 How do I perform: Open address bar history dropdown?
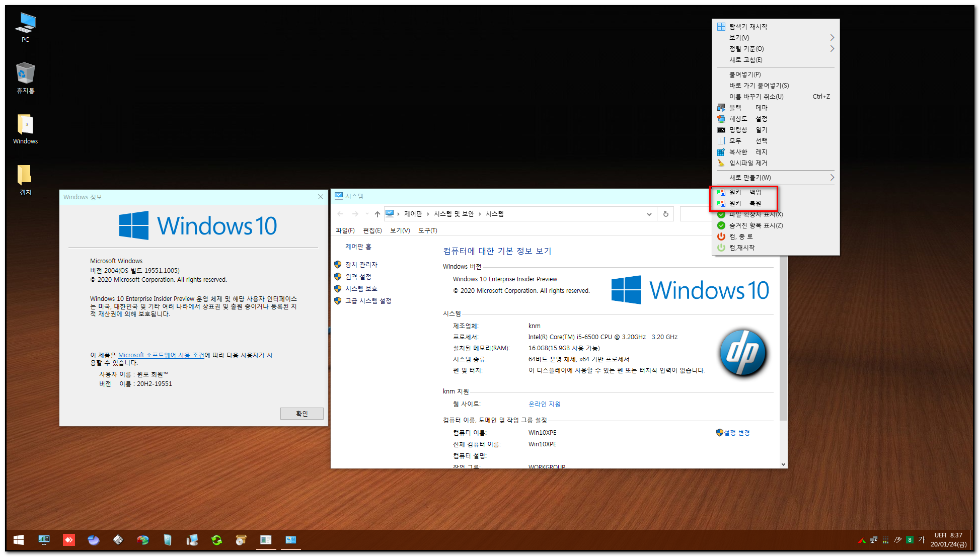pos(649,214)
